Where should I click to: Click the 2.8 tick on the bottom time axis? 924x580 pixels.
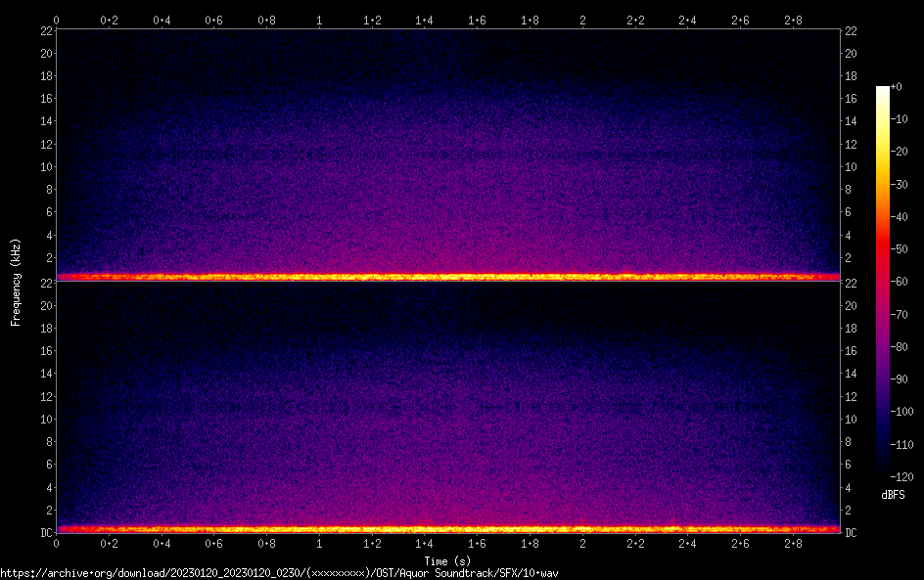pyautogui.click(x=793, y=543)
